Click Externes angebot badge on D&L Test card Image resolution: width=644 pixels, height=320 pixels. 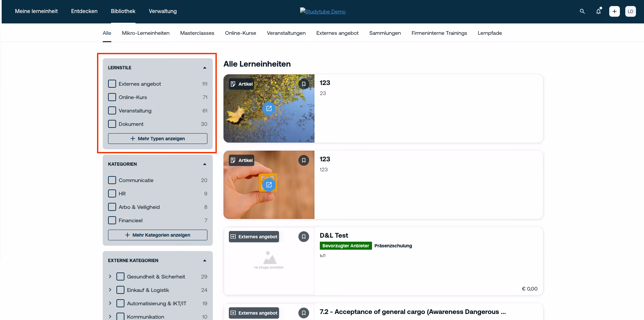(254, 237)
